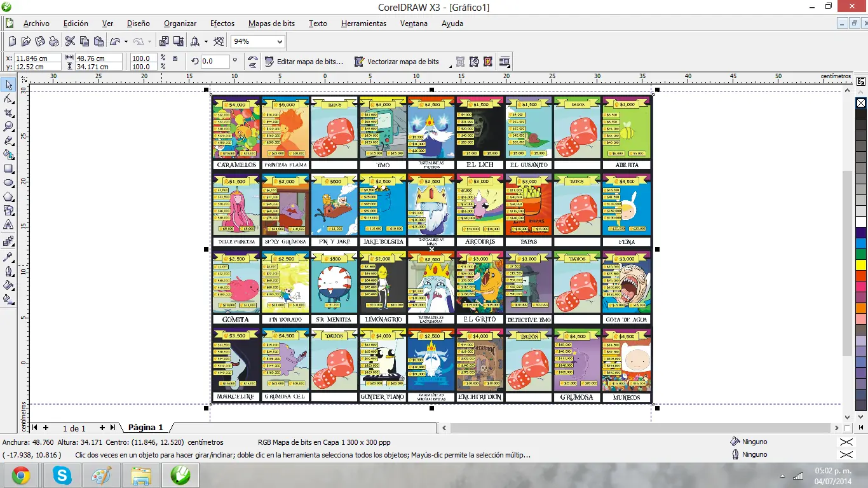Toggle the non-proportional scaling lock
868x488 pixels.
(175, 59)
